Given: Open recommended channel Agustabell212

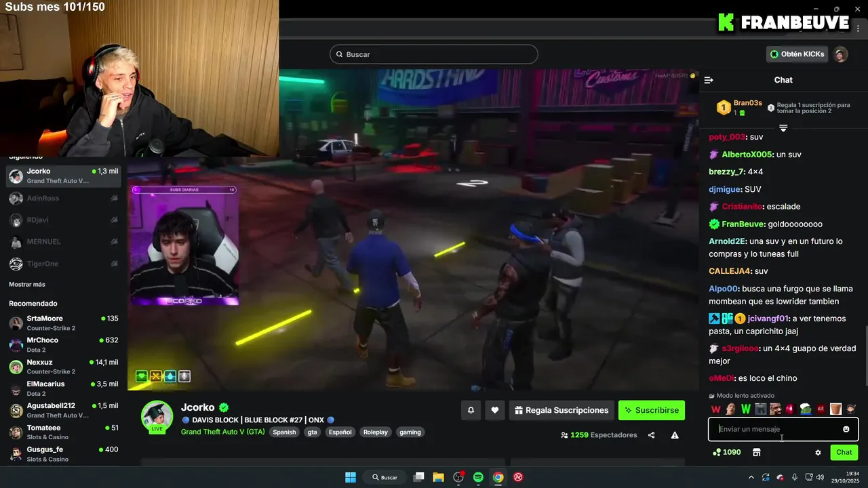Looking at the screenshot, I should coord(64,410).
